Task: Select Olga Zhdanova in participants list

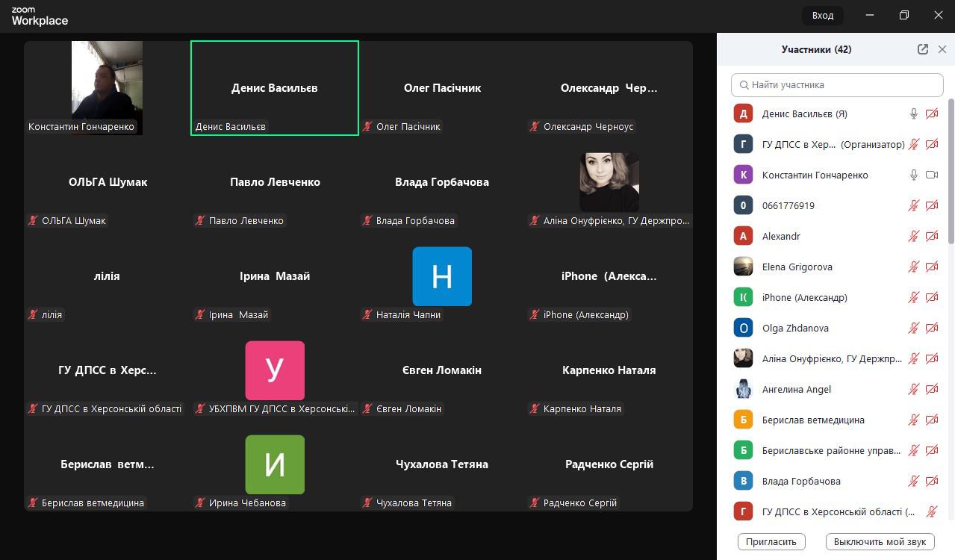Action: pos(795,328)
